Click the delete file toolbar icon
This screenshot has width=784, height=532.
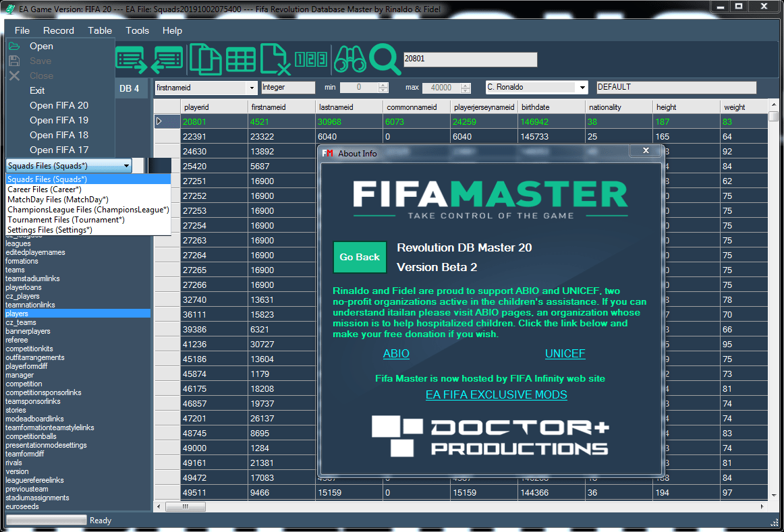click(x=275, y=59)
